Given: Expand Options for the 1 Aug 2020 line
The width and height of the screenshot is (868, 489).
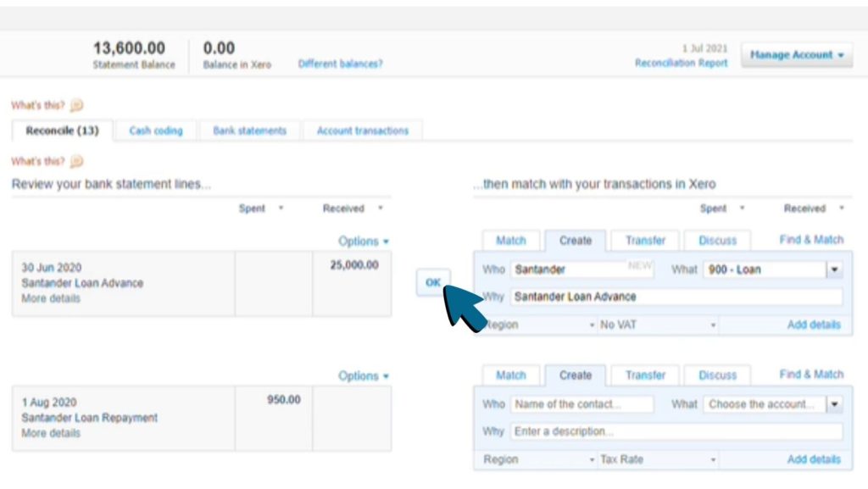Looking at the screenshot, I should click(x=364, y=375).
